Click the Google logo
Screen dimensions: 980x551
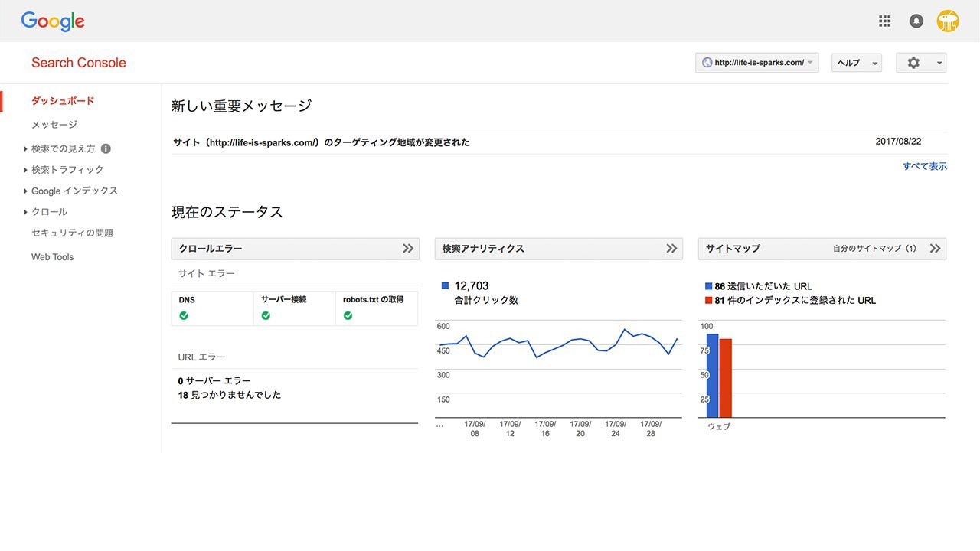53,21
